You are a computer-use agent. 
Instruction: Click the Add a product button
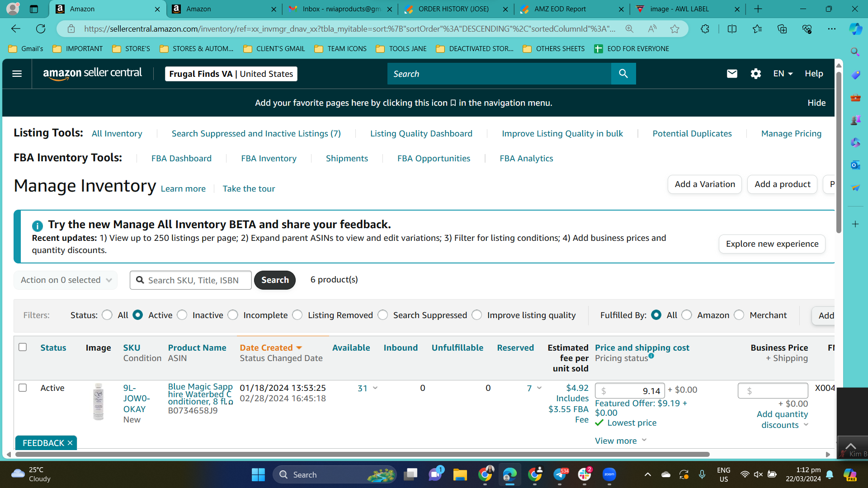[782, 184]
